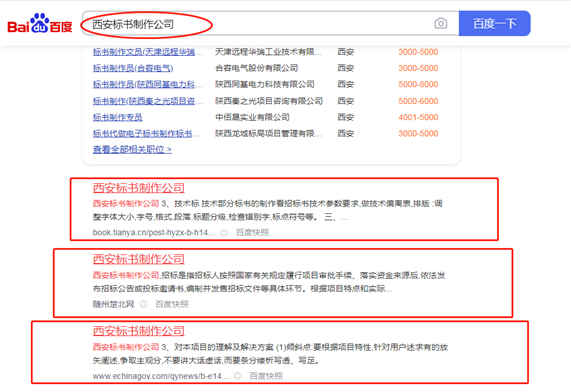
Task: Open job link 标书制作员(合容电气)
Action: tap(133, 68)
